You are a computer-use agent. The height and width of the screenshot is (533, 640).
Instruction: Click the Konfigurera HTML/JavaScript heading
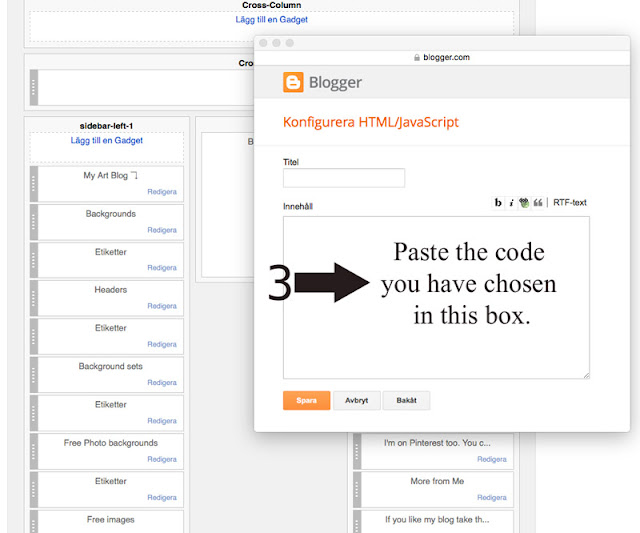(x=371, y=122)
